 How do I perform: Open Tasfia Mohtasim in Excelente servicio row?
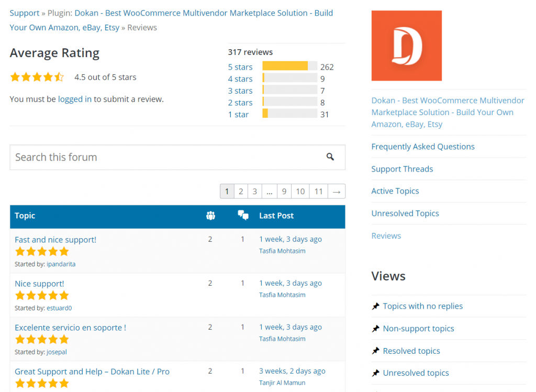282,339
